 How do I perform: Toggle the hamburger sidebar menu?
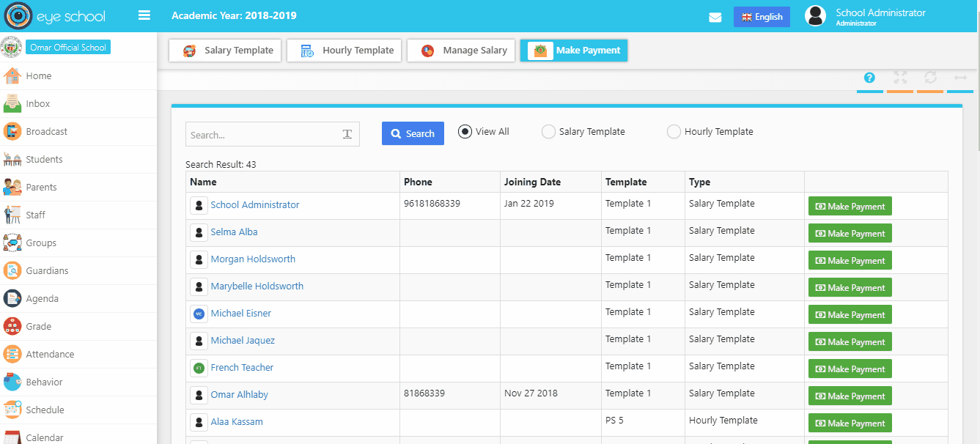coord(144,15)
